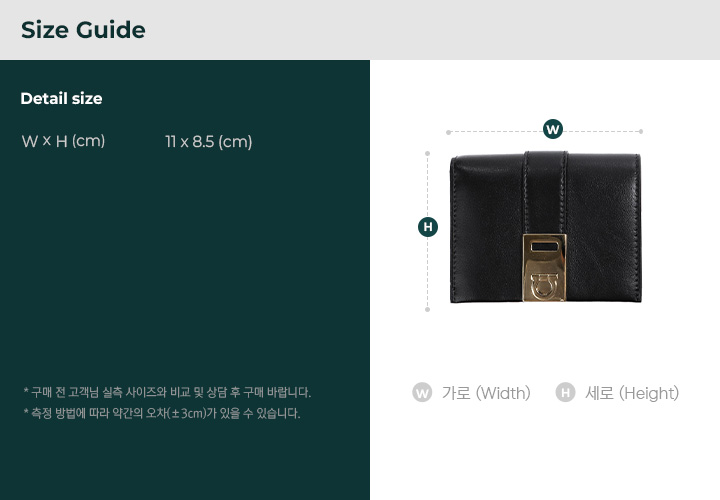
Task: Click the dashed height measurement line
Action: [428, 231]
